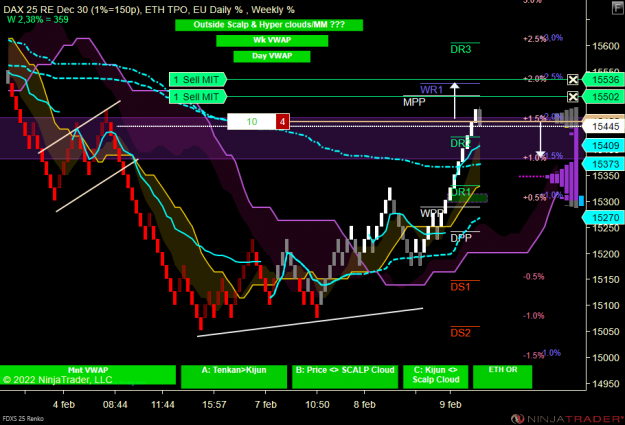This screenshot has height=425, width=625.
Task: Click the MPP pivot label
Action: (x=414, y=102)
